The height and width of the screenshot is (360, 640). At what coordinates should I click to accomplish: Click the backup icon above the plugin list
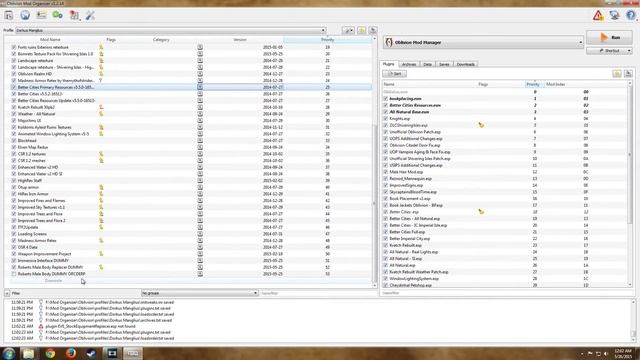[628, 73]
